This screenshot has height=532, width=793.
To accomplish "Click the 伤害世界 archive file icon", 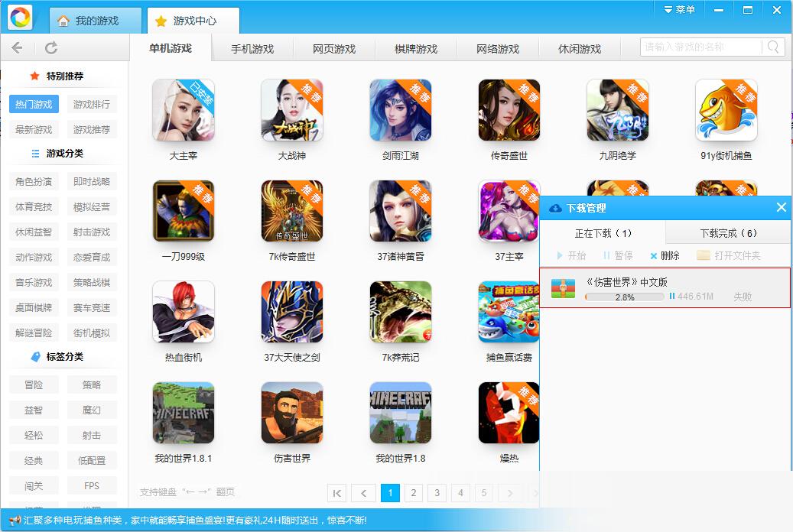I will (x=563, y=288).
